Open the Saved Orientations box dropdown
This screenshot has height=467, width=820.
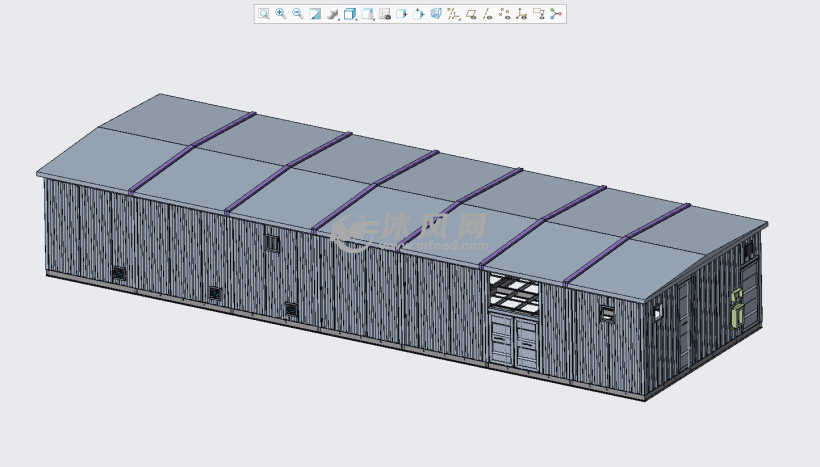point(350,14)
